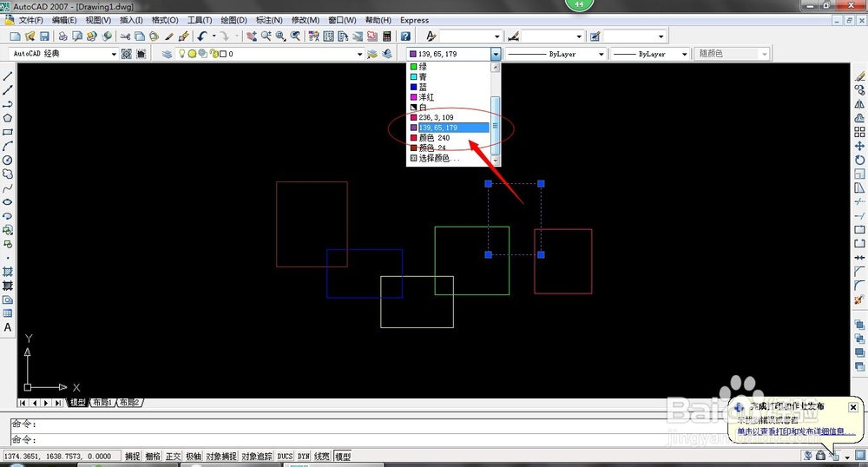Select the Multiline Text tool (A)
The width and height of the screenshot is (868, 467).
pos(8,327)
